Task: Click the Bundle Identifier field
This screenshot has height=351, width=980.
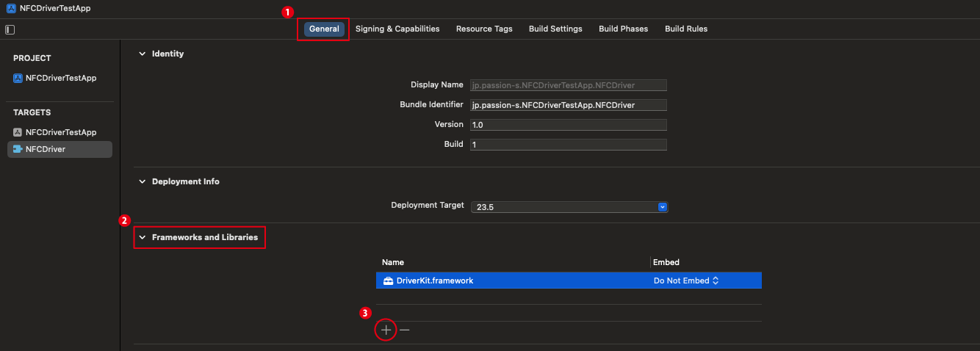Action: tap(568, 105)
